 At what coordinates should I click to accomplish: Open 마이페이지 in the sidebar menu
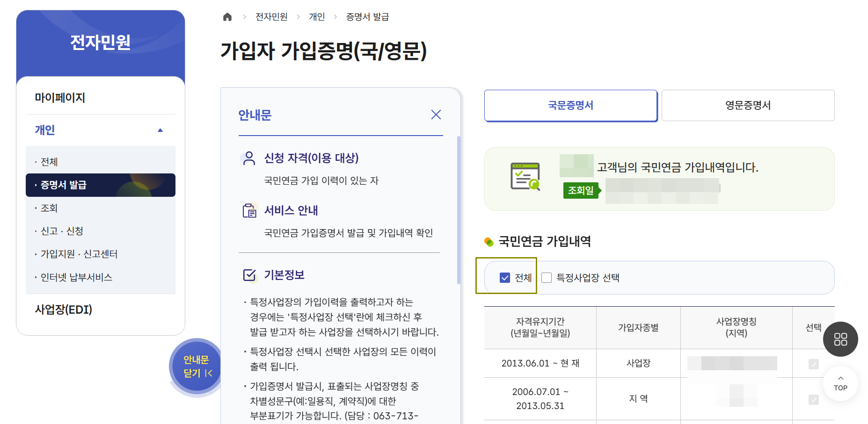60,97
